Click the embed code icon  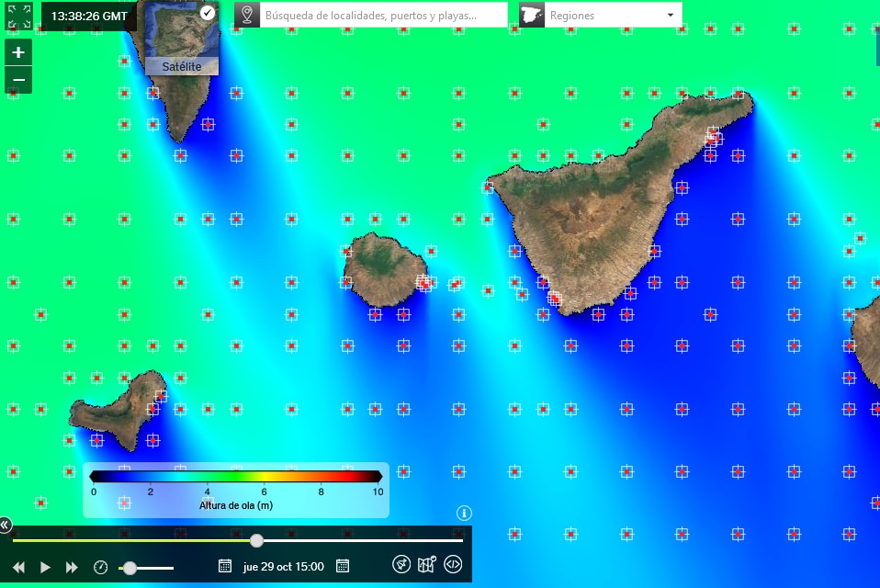452,564
